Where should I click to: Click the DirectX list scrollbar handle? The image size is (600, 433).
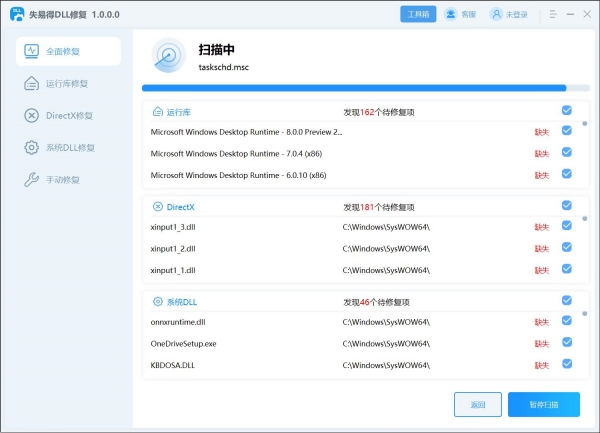(x=585, y=218)
